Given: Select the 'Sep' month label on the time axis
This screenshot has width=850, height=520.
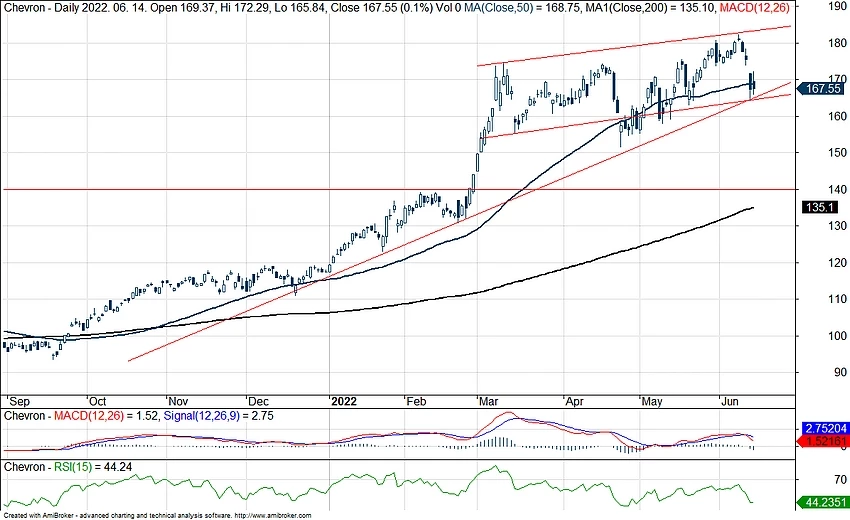Looking at the screenshot, I should click(x=20, y=402).
